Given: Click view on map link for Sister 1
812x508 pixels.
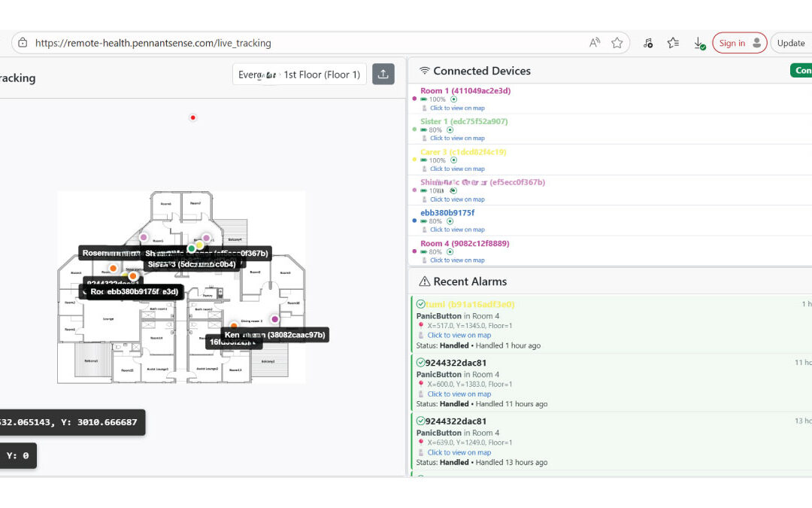Looking at the screenshot, I should (457, 138).
